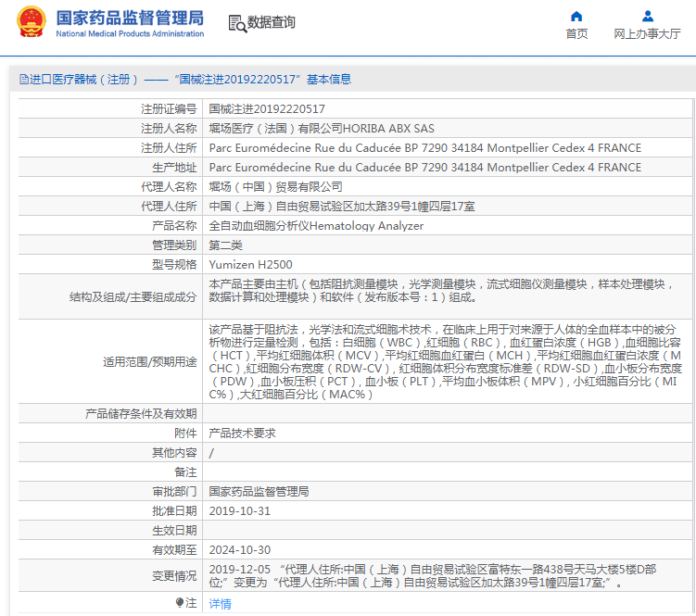This screenshot has width=696, height=616.
Task: Click expiry date 2024-10-30
Action: [239, 549]
